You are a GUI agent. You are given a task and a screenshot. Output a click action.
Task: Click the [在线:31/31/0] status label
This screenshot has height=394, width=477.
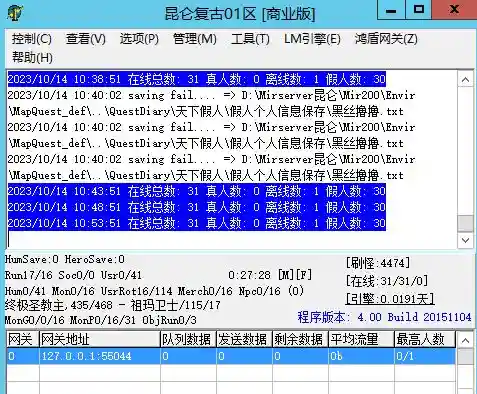pyautogui.click(x=387, y=281)
